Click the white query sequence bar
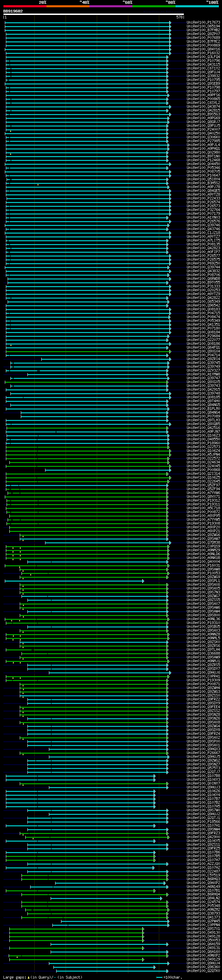Viewport: 222px width, 980px height. (93, 14)
